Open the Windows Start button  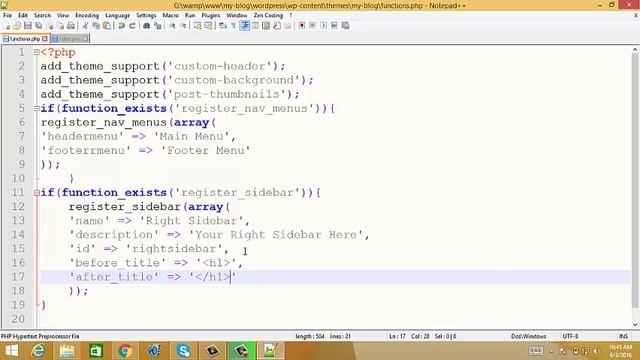tap(11, 351)
